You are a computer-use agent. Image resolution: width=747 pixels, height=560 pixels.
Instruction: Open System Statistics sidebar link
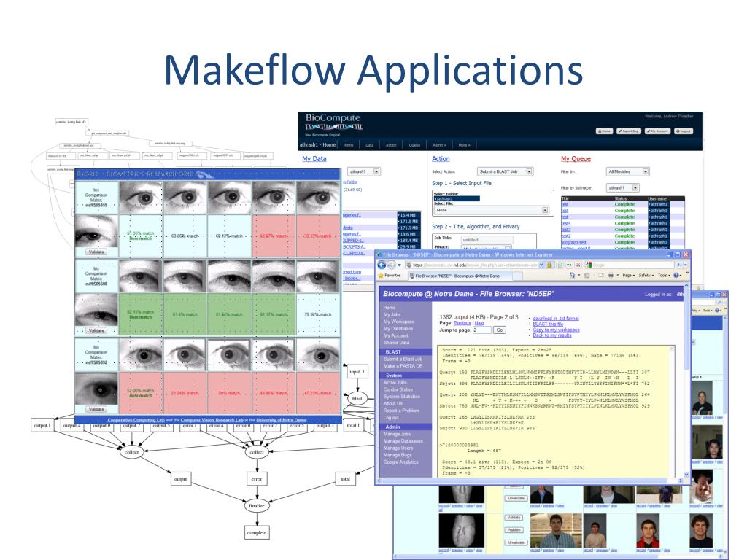[x=402, y=397]
